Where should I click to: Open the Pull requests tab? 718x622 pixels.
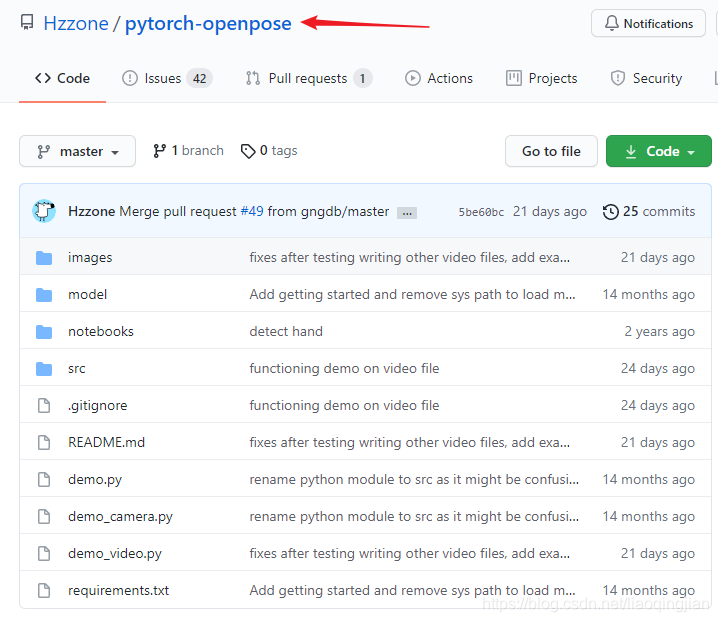point(309,78)
